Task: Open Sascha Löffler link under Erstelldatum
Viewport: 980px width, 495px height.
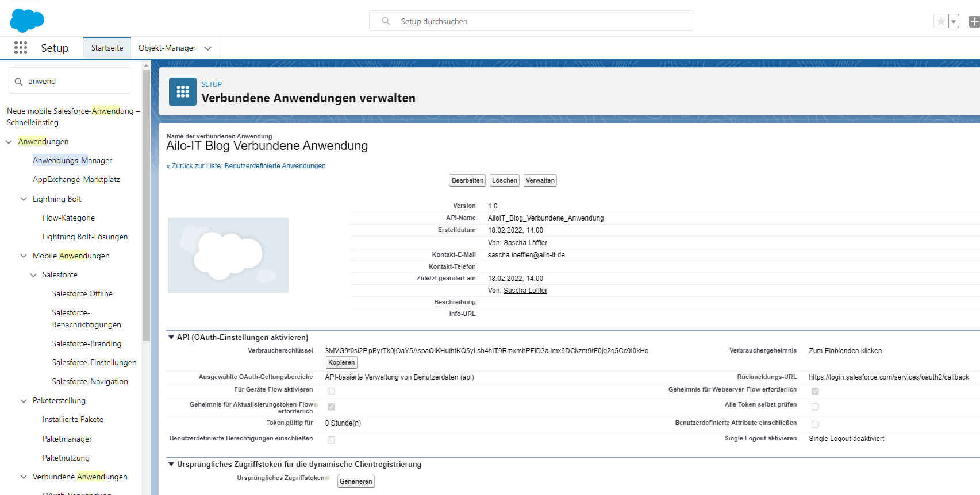Action: tap(525, 243)
